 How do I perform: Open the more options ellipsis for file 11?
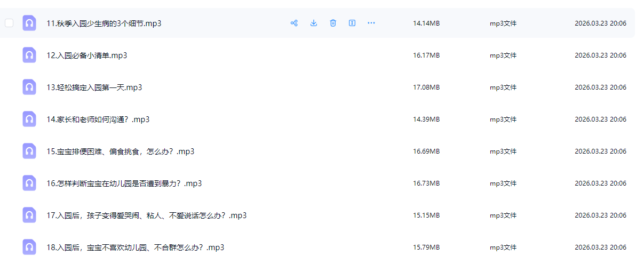pyautogui.click(x=371, y=23)
